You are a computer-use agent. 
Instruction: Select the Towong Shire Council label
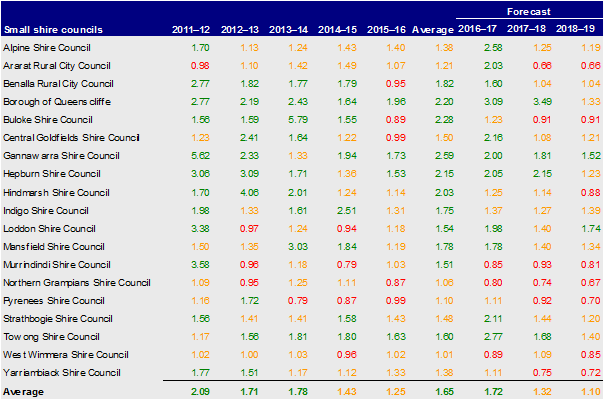pos(52,337)
